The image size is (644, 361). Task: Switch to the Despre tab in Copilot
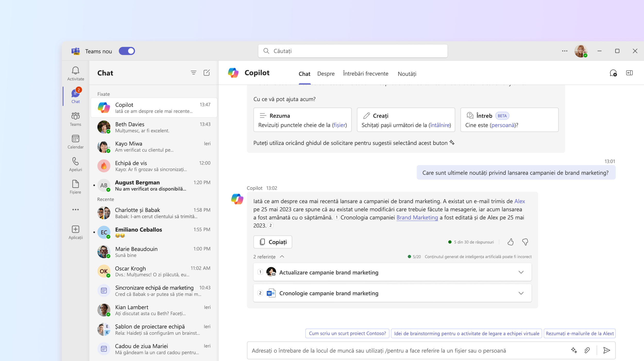(x=326, y=73)
